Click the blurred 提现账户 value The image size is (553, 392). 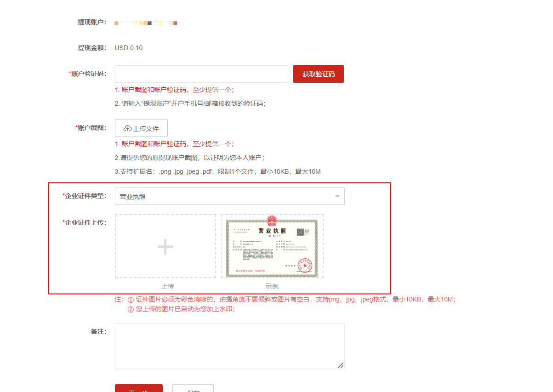tap(146, 22)
